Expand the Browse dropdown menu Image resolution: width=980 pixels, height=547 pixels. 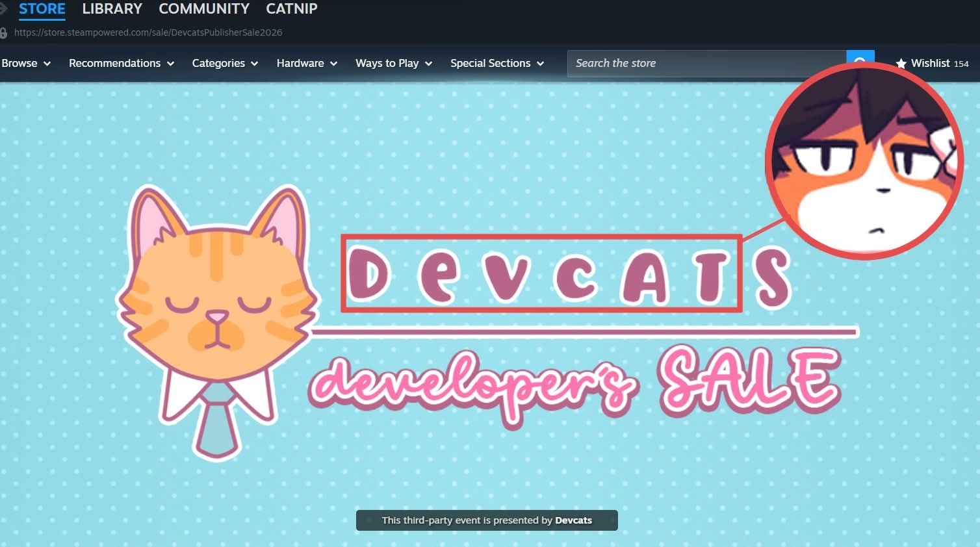[26, 64]
